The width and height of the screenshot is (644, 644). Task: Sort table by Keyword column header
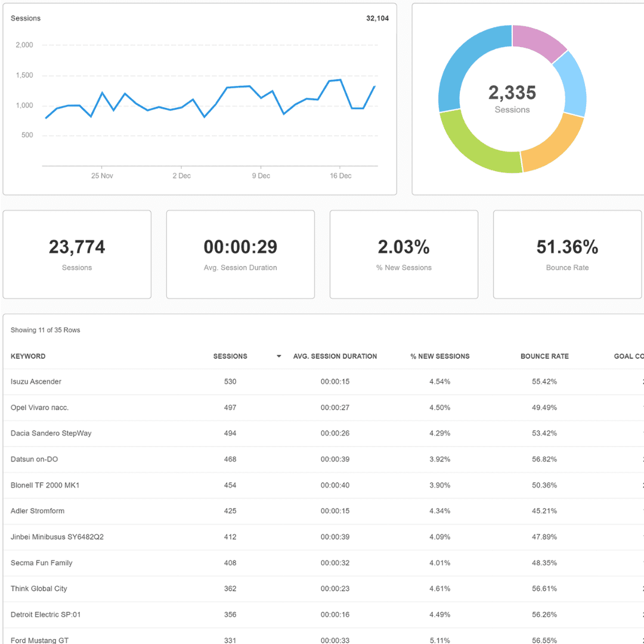click(x=28, y=357)
